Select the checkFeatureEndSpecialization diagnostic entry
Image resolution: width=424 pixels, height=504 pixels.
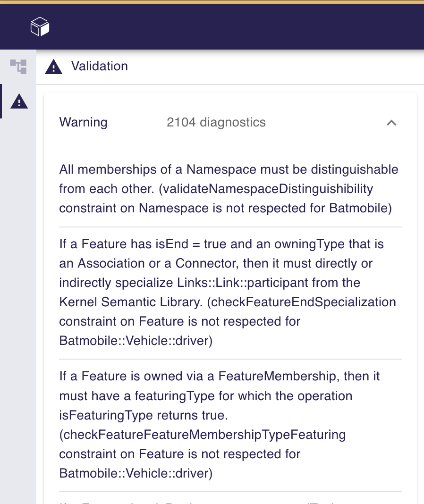pos(227,292)
